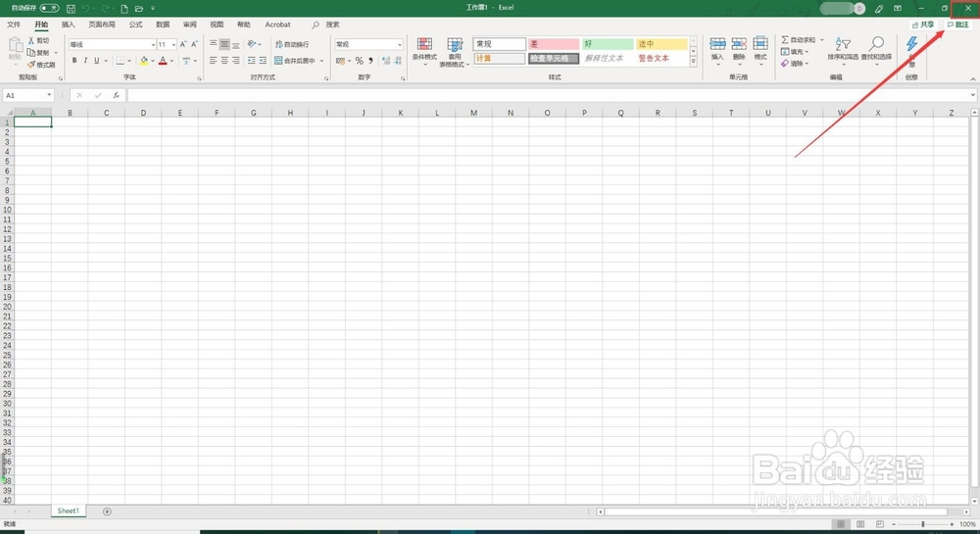Click the Decrease Indent icon
Image resolution: width=980 pixels, height=534 pixels.
point(251,61)
